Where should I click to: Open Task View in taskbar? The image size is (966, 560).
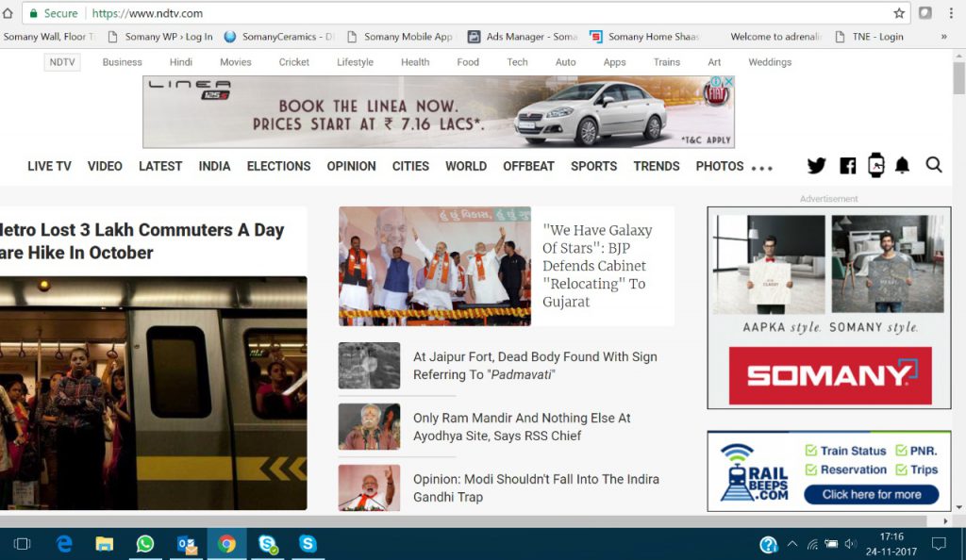click(22, 544)
